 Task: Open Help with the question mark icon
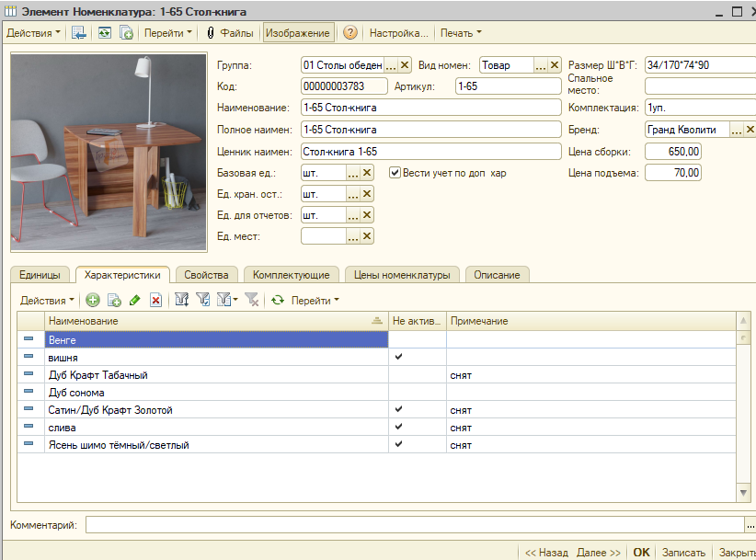click(x=350, y=33)
